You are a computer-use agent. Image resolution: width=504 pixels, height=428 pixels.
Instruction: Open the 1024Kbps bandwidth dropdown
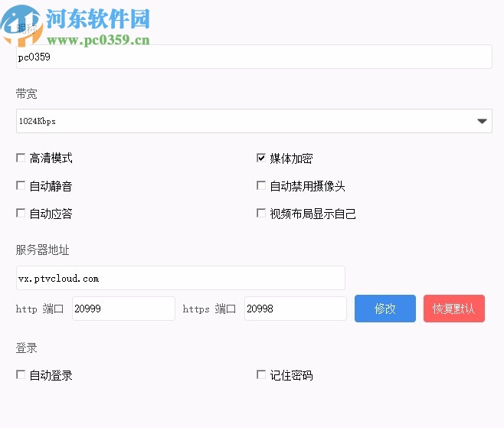pyautogui.click(x=254, y=121)
